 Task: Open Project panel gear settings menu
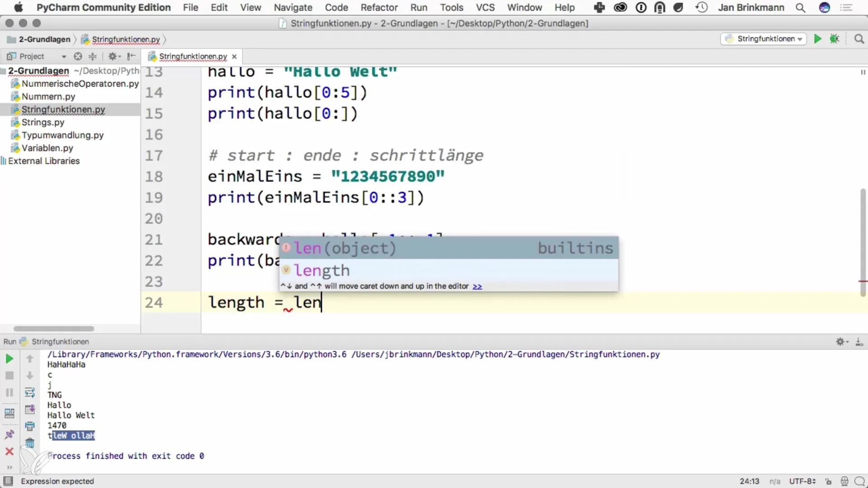pyautogui.click(x=114, y=56)
